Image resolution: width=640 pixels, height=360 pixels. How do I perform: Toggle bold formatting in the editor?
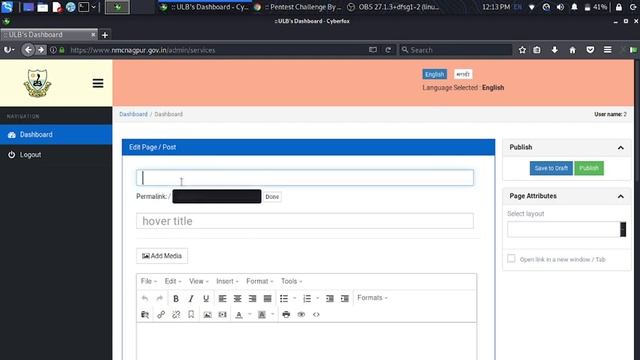(176, 298)
